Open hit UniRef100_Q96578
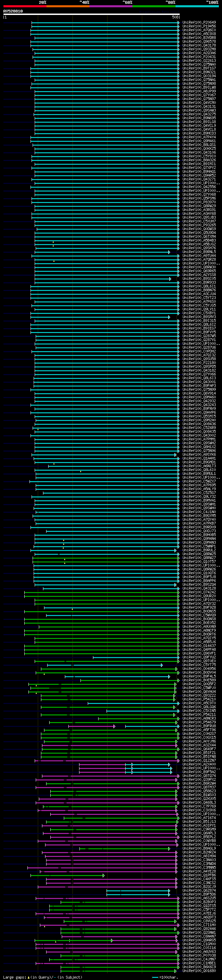 pos(199,41)
